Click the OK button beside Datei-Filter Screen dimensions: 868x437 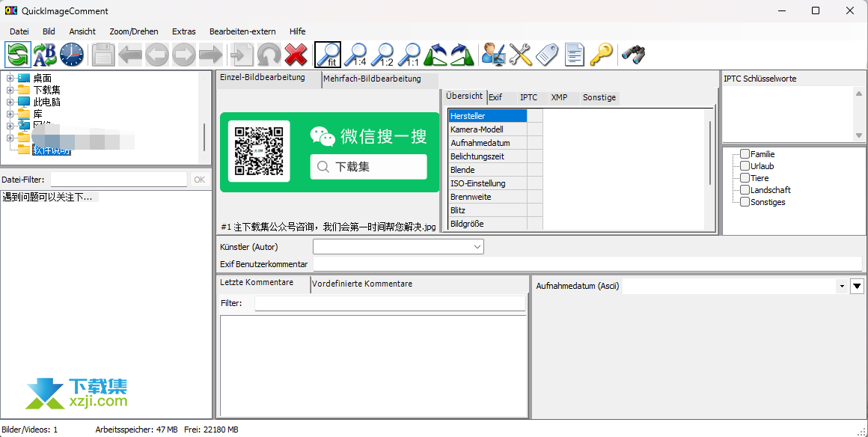[199, 180]
